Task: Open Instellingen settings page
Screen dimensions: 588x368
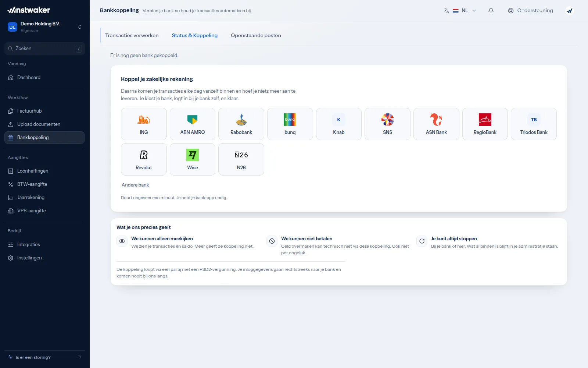Action: click(x=44, y=258)
